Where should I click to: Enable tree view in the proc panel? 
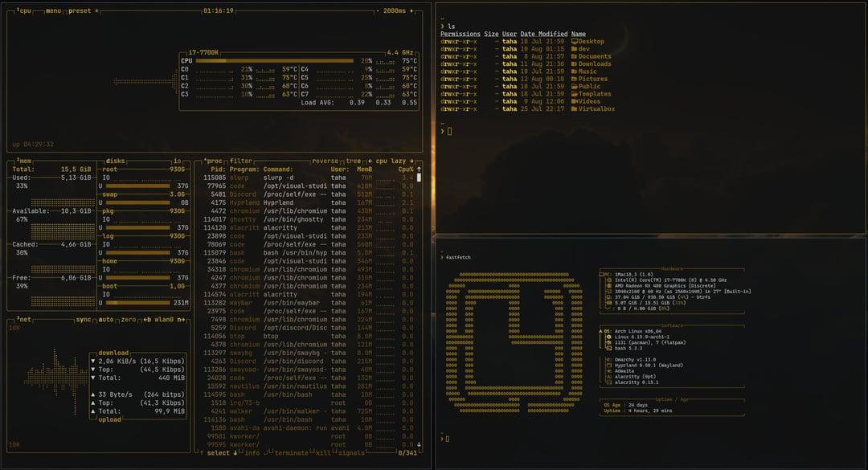coord(353,161)
